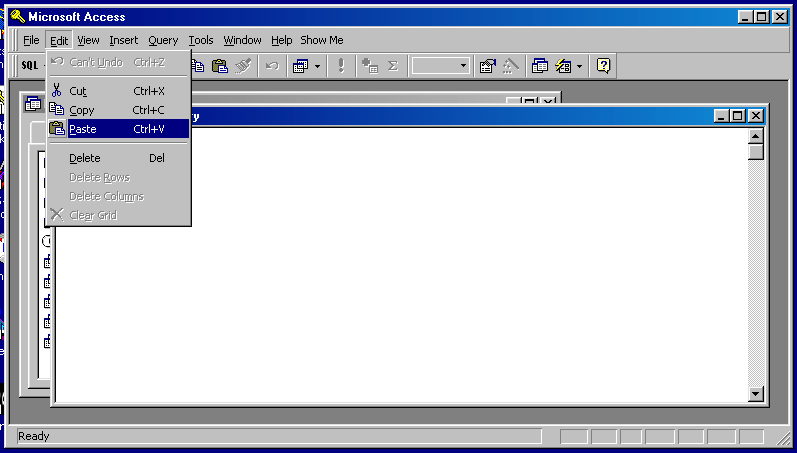Choose Copy from the Edit menu
797x453 pixels.
[118, 110]
